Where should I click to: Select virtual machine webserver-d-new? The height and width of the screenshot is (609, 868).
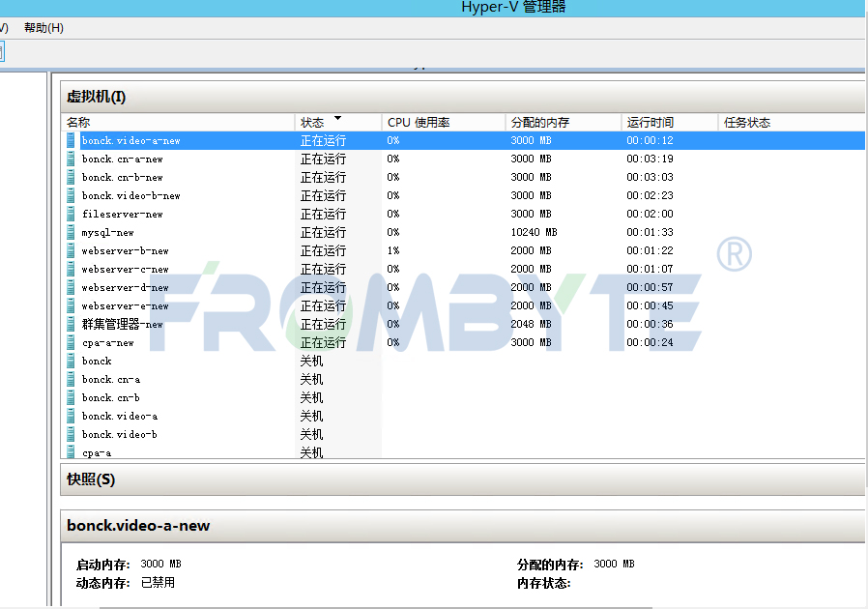click(x=125, y=287)
